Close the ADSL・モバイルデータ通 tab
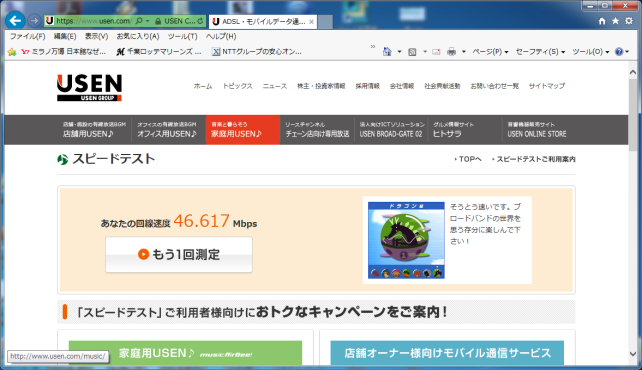Viewport: 642px width, 370px height. (x=311, y=22)
